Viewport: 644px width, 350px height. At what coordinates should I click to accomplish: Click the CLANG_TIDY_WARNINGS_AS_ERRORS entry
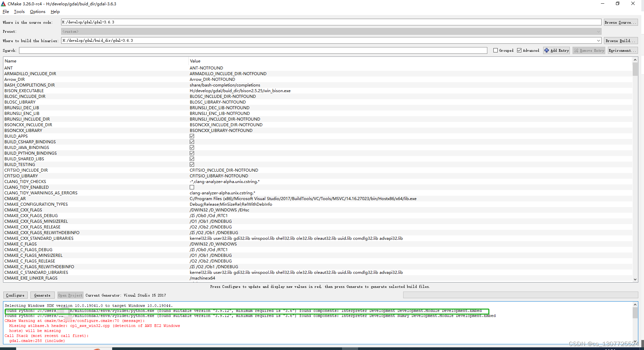(41, 193)
